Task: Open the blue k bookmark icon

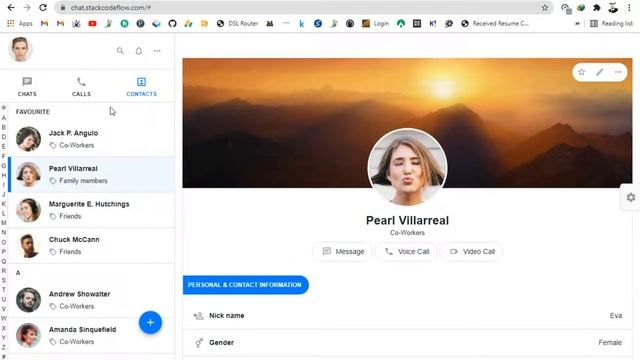Action: [x=302, y=24]
